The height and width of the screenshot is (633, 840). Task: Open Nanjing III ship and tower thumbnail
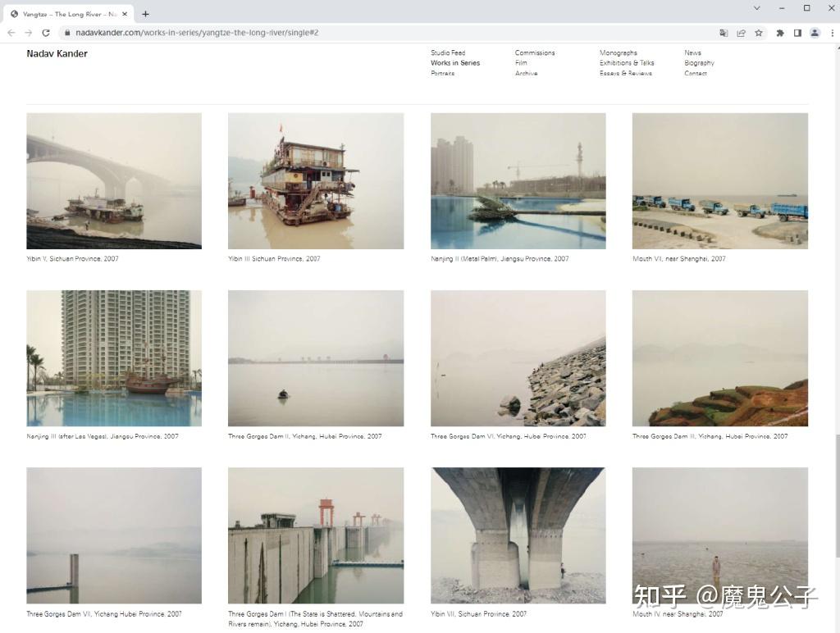click(114, 358)
